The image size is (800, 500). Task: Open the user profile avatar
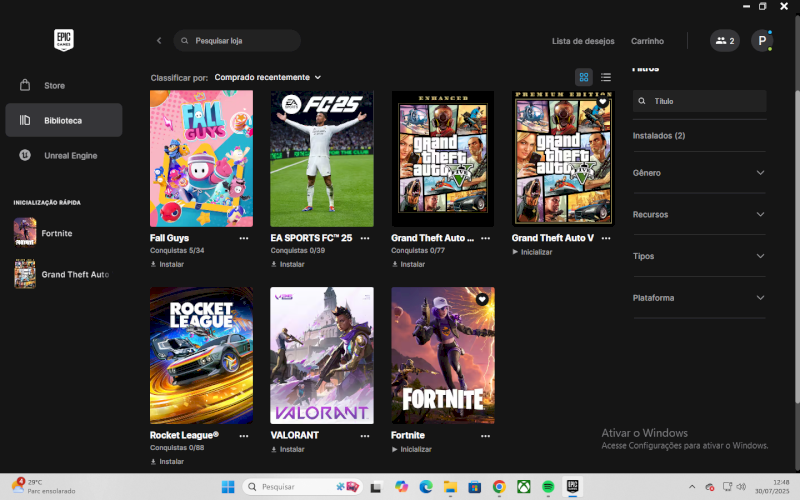(762, 41)
